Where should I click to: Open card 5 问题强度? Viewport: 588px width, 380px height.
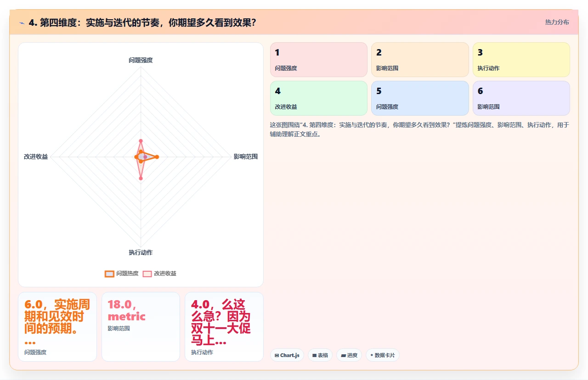click(420, 98)
